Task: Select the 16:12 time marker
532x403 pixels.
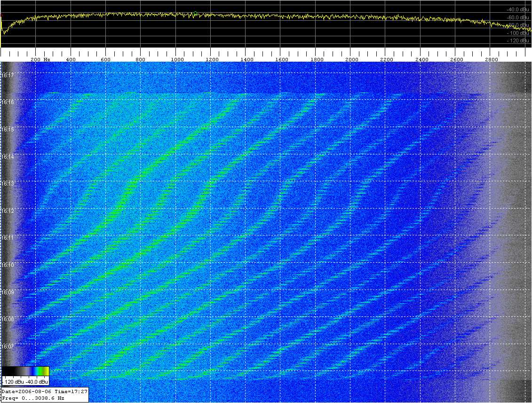Action: tap(7, 210)
